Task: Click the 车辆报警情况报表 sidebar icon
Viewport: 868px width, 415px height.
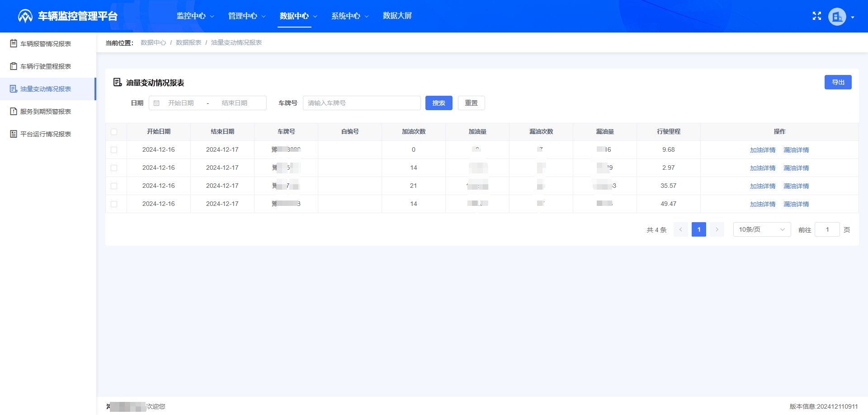Action: pos(14,44)
